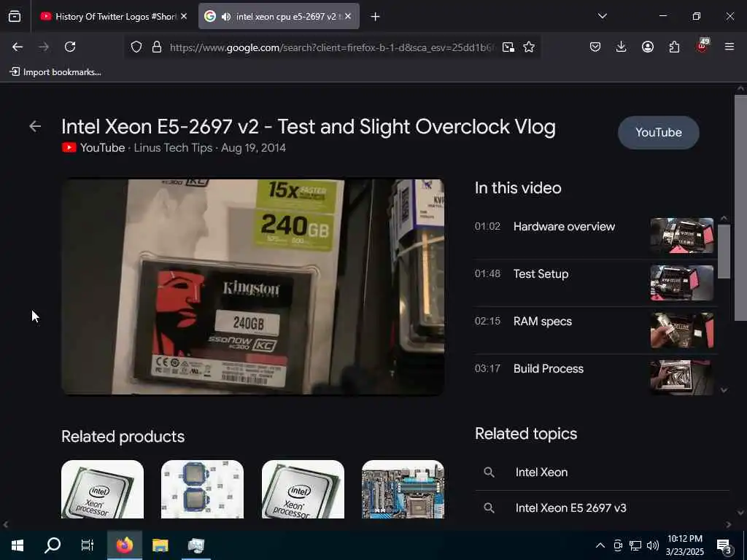Open File Explorer from the taskbar
Viewport: 747px width, 560px height.
pyautogui.click(x=160, y=545)
